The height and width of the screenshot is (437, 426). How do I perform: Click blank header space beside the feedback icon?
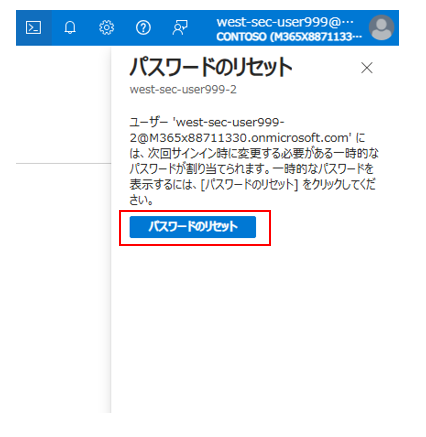click(202, 28)
